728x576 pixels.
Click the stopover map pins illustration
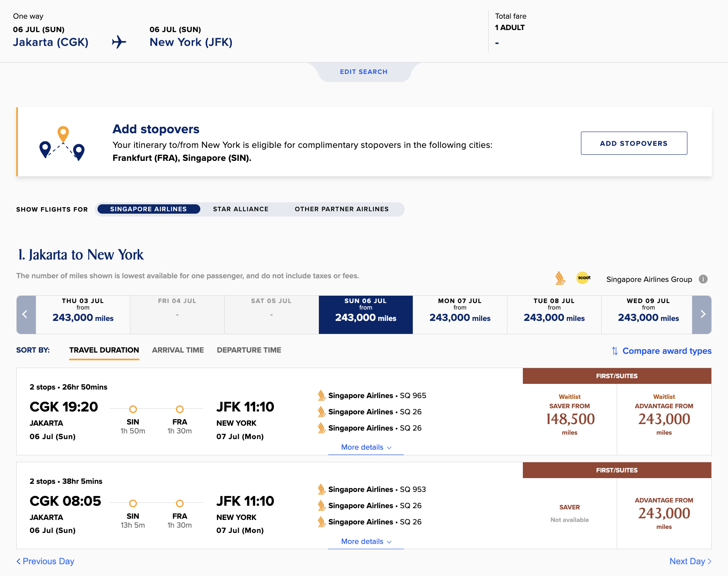(x=62, y=143)
